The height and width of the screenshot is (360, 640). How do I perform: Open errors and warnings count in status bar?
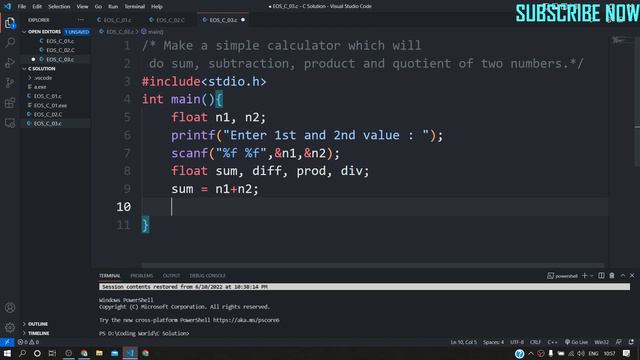[28, 342]
